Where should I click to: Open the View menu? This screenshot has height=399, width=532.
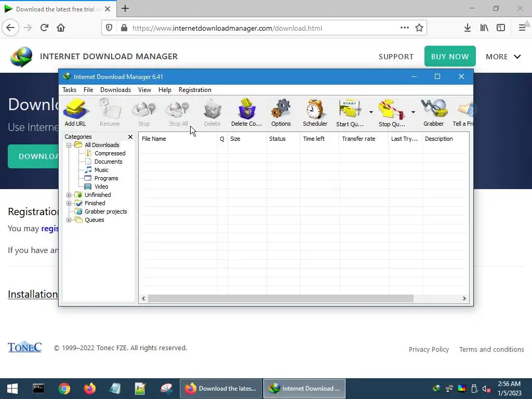(144, 90)
